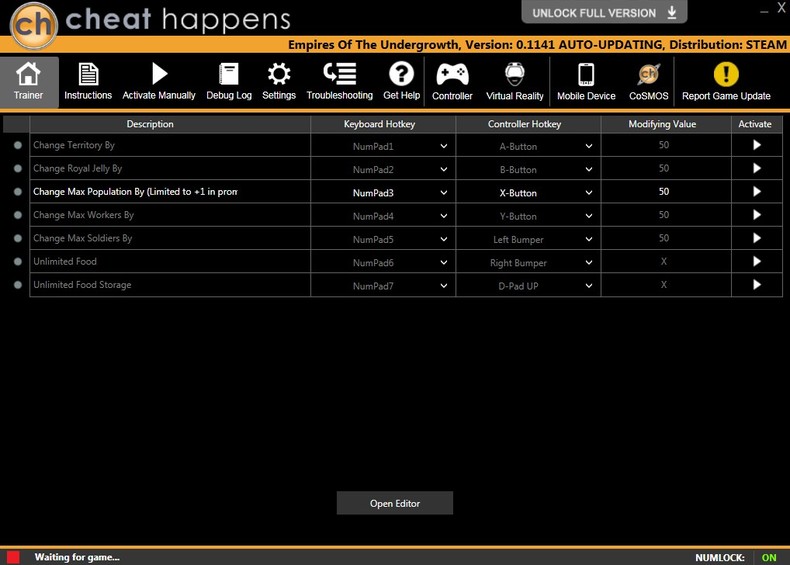This screenshot has height=565, width=790.
Task: Expand the NumPad4 keyboard hotkey dropdown
Action: click(x=443, y=216)
